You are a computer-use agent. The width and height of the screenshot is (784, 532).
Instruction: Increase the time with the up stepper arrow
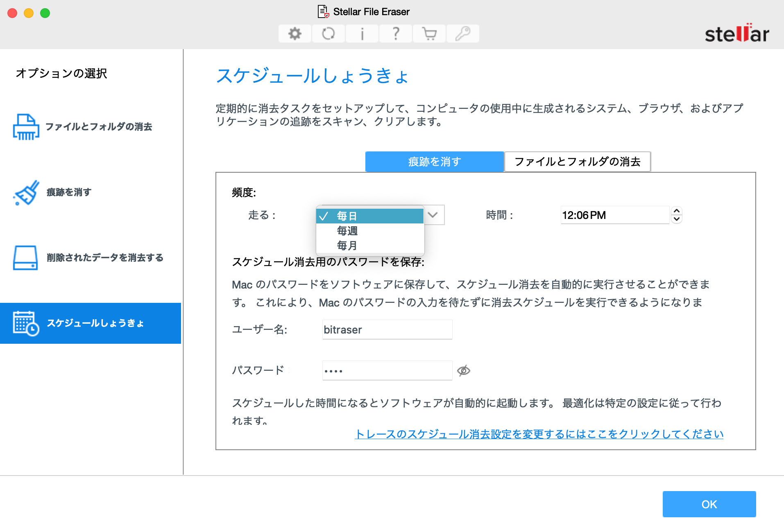pyautogui.click(x=677, y=211)
